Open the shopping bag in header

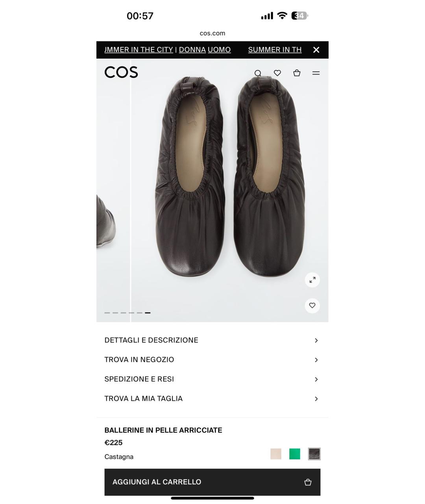[x=297, y=73]
